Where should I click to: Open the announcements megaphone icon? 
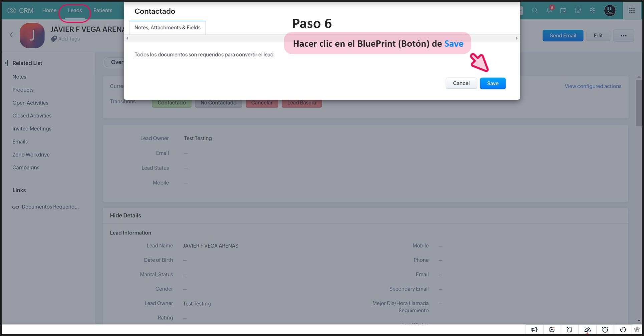(535, 330)
